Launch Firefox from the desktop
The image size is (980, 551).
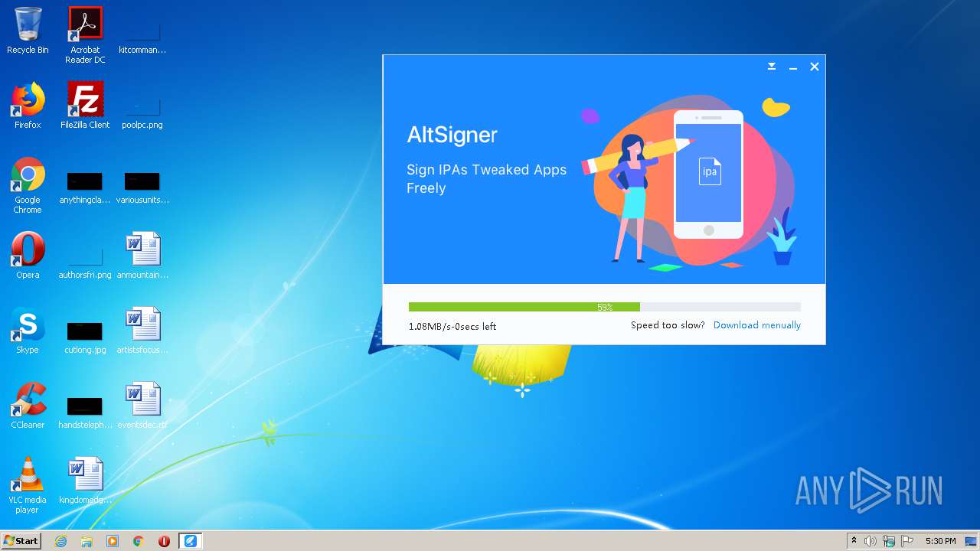(x=28, y=106)
